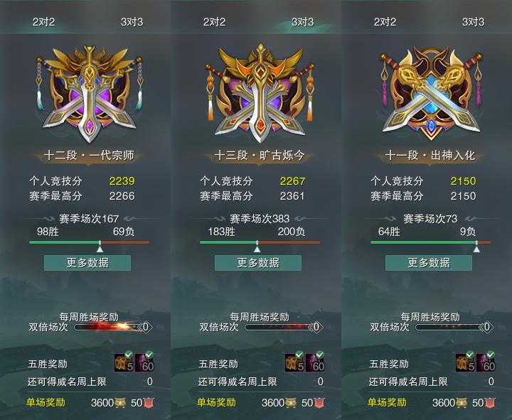This screenshot has height=420, width=512.
Task: Click 单场奖励 label in middle panel
Action: (216, 403)
